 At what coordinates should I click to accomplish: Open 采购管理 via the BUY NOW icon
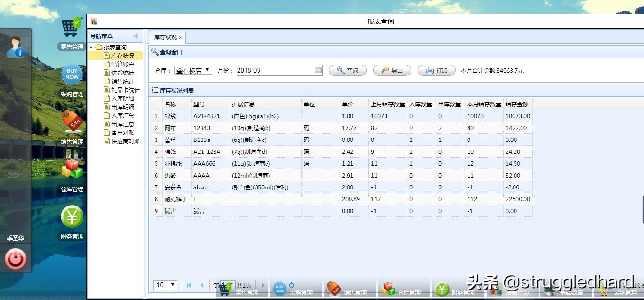(71, 75)
